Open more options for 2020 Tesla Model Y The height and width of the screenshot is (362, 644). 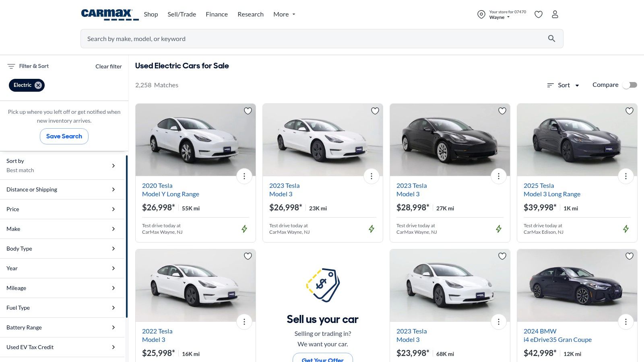tap(244, 176)
